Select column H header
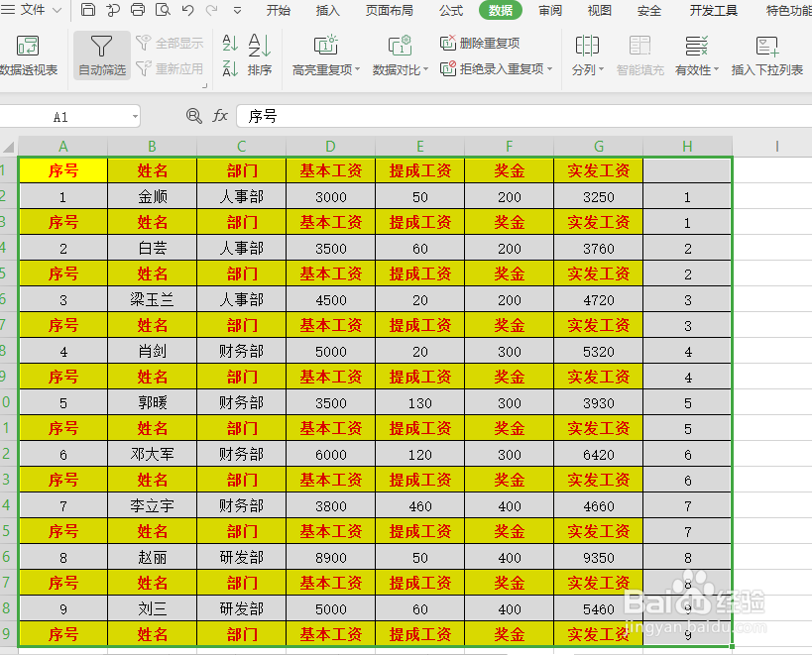Screen dimensions: 812x655 click(x=687, y=147)
